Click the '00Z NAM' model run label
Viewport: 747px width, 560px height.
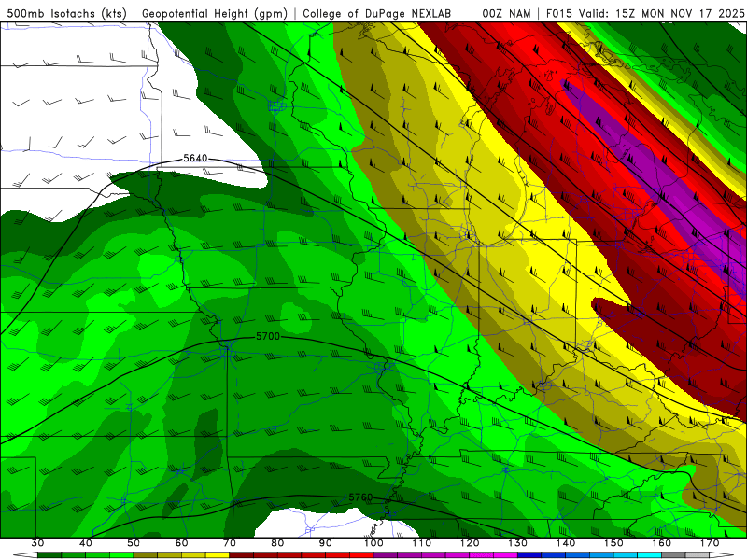coord(506,13)
